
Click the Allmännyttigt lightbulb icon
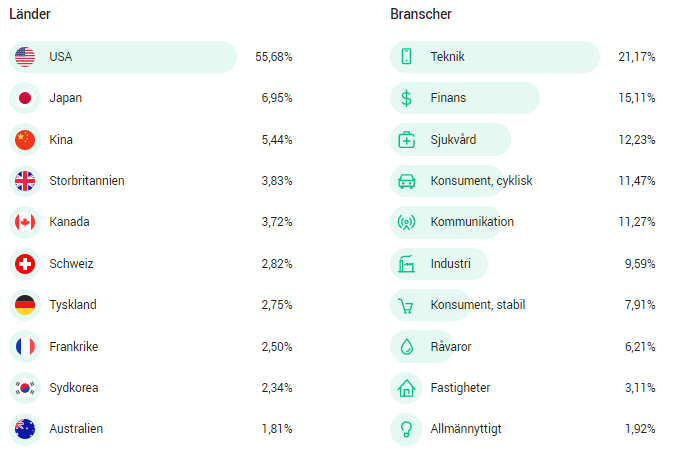click(x=406, y=429)
